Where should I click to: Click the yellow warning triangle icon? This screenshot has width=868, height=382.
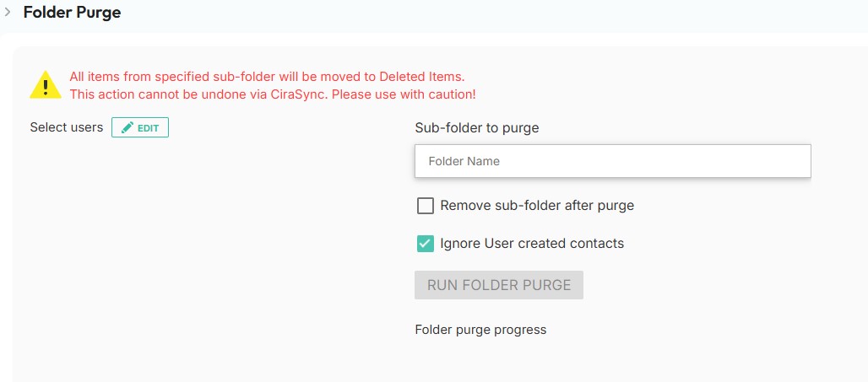[x=46, y=84]
